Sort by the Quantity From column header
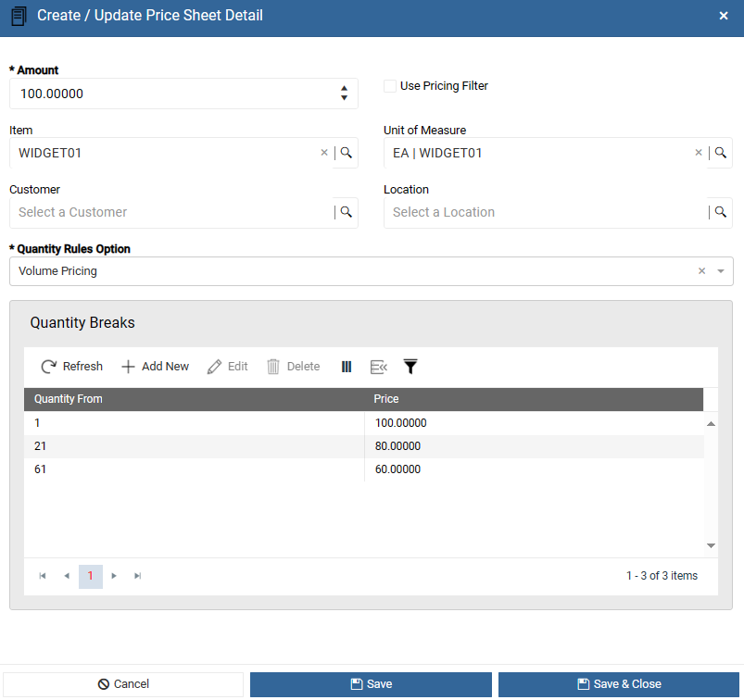 194,399
